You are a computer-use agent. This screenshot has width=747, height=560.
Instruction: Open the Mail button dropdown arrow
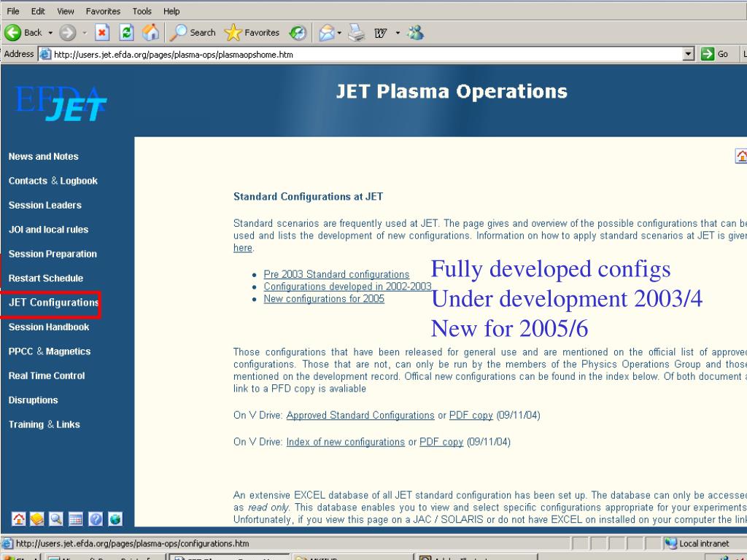pos(339,33)
